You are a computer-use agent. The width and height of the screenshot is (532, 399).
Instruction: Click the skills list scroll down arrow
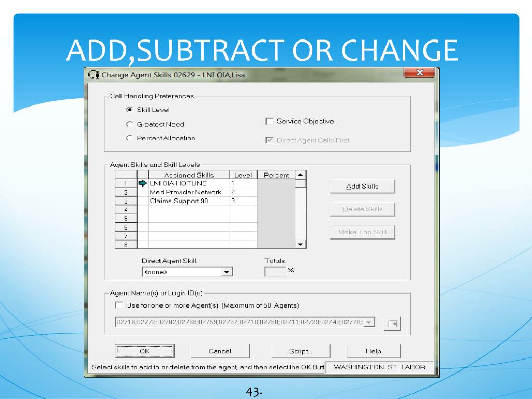(x=300, y=244)
